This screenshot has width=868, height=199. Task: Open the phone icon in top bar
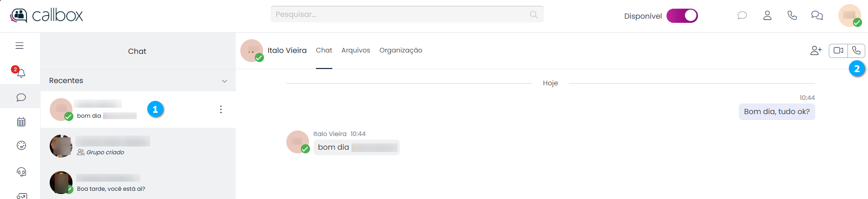click(792, 16)
